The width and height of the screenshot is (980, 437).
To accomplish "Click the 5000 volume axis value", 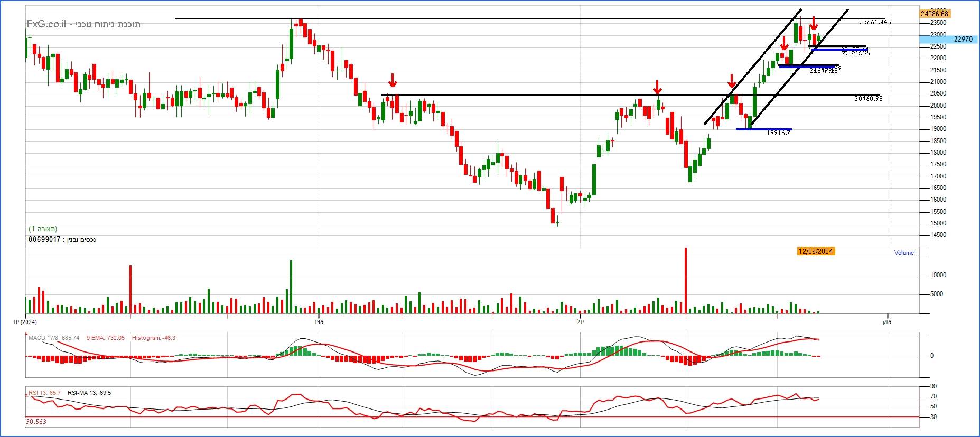I will point(937,294).
